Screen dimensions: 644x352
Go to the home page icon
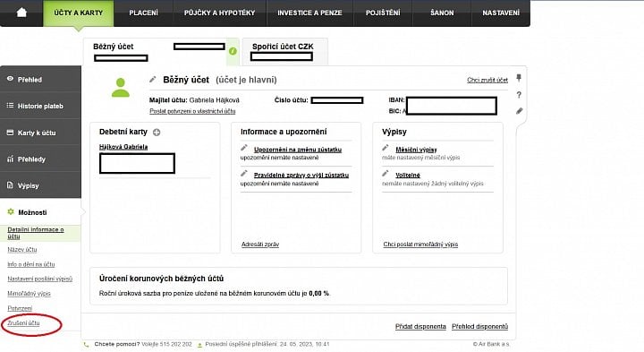pyautogui.click(x=21, y=13)
